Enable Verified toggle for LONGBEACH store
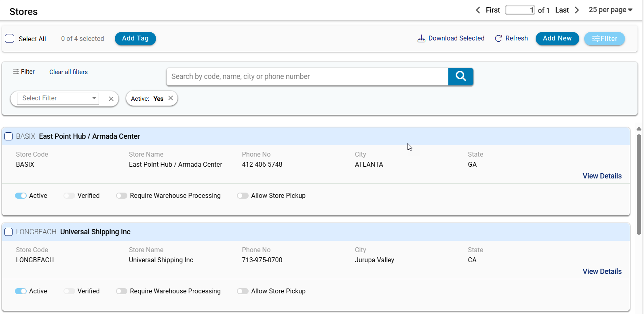The image size is (644, 314). coord(69,291)
